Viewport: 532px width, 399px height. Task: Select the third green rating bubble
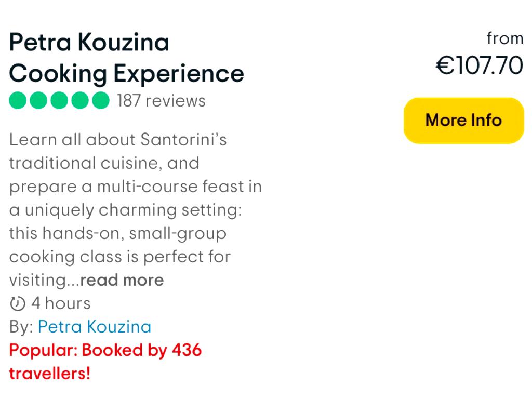(x=60, y=101)
